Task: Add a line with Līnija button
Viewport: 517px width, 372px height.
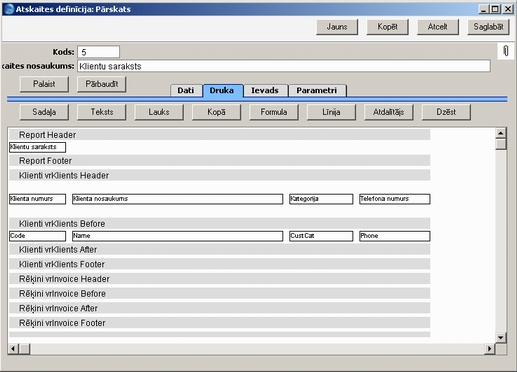Action: click(x=331, y=112)
